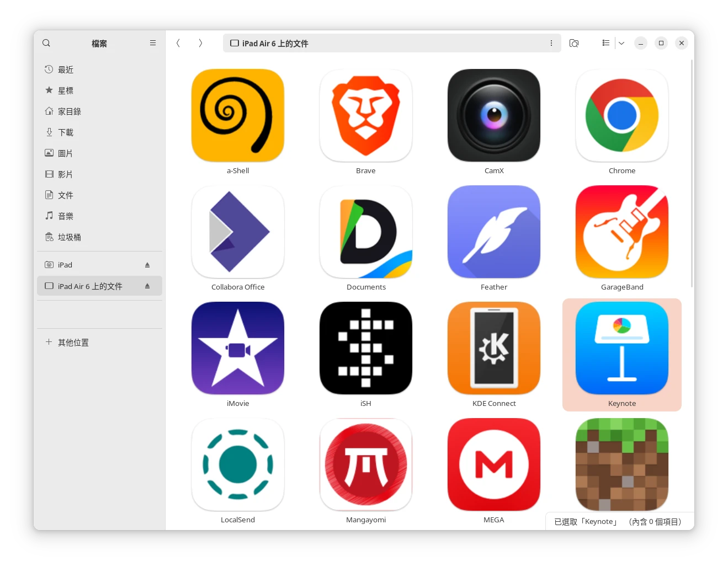Eject iPad Air 6 上的文件 mount

147,286
